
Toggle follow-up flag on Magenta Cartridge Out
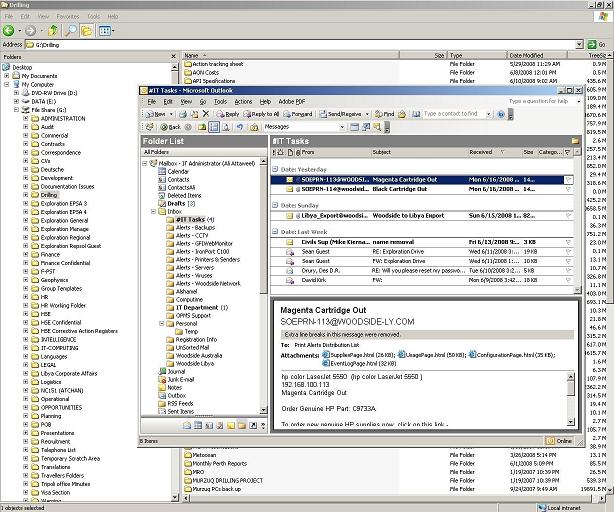[568, 180]
